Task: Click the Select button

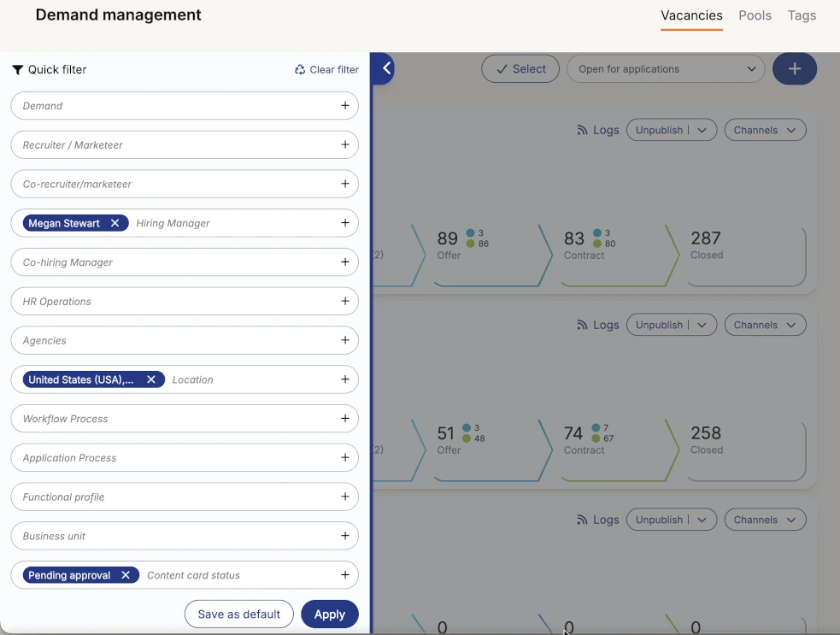Action: pos(520,68)
